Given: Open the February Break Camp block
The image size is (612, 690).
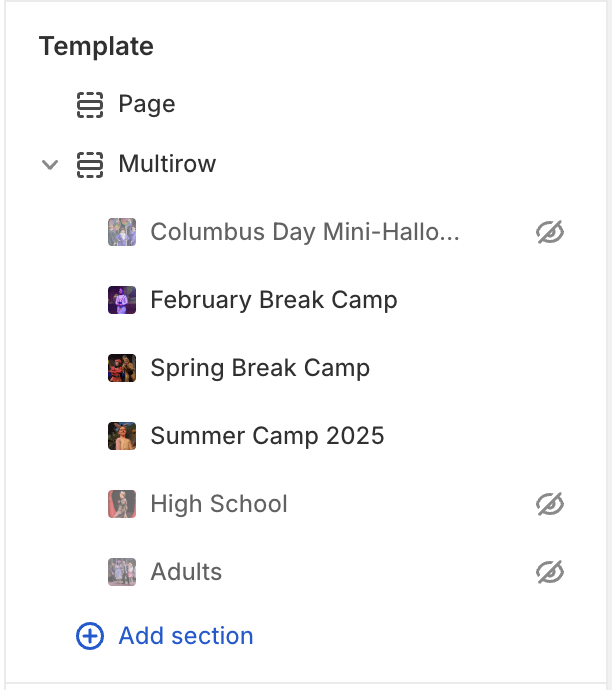Looking at the screenshot, I should point(273,300).
